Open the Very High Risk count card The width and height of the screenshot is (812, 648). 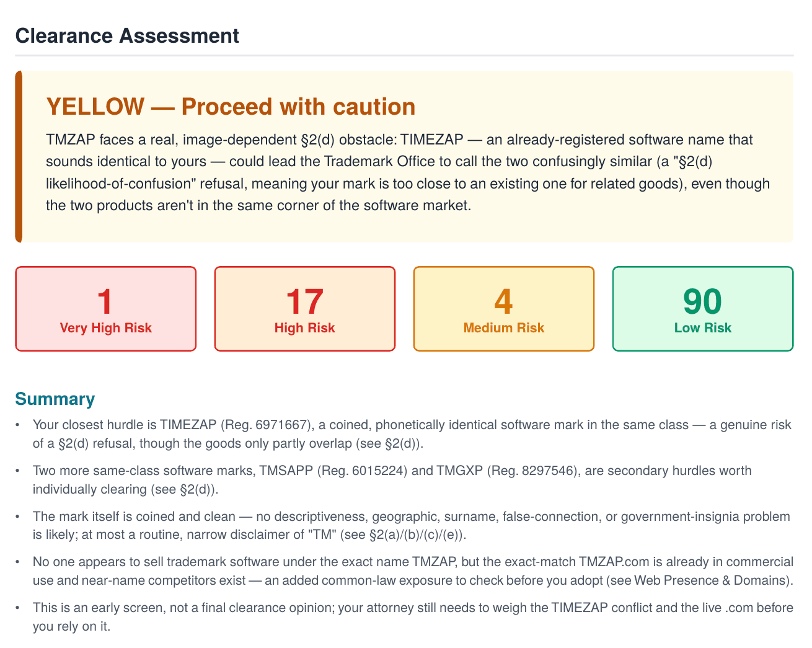105,309
